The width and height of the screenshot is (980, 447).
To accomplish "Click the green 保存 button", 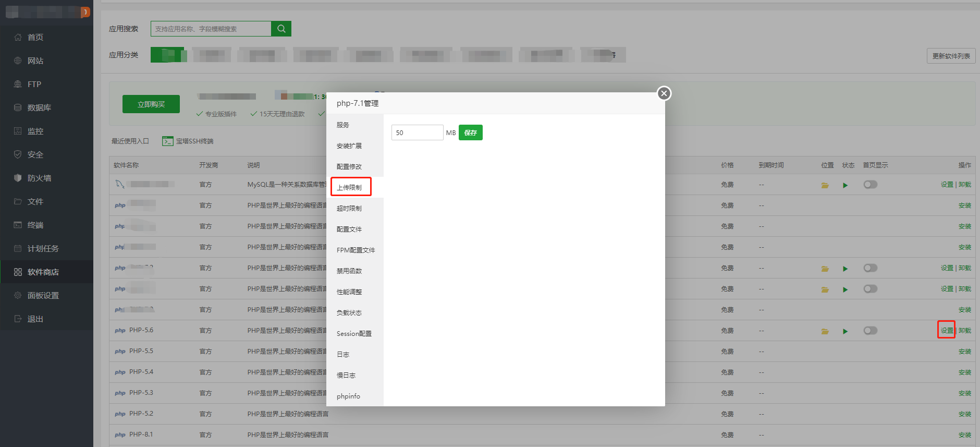I will click(x=470, y=132).
